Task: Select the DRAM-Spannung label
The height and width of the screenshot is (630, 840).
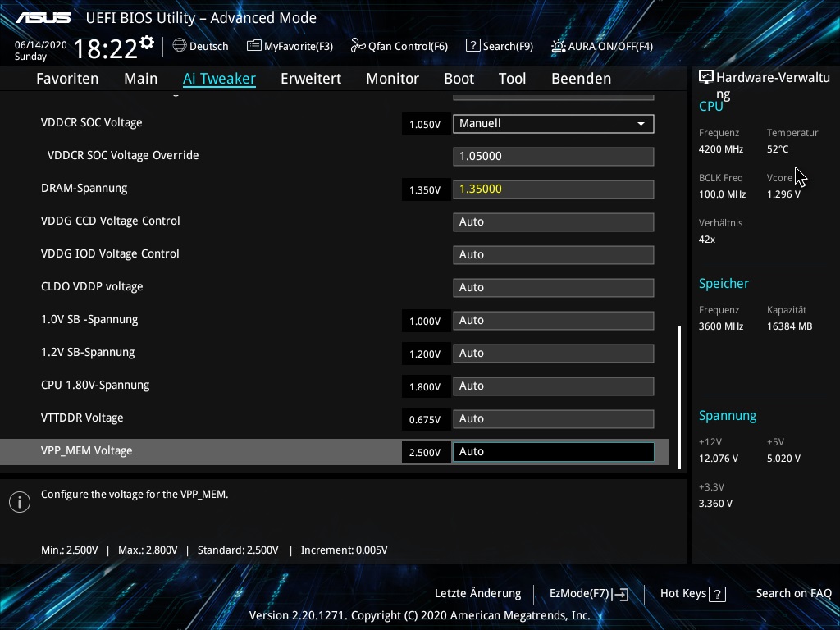Action: pos(84,189)
